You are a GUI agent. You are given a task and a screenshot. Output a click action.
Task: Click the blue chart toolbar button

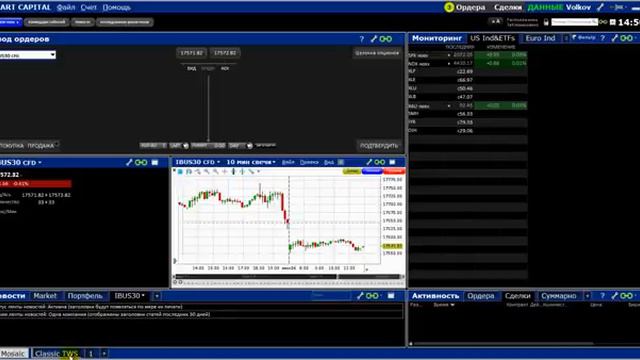point(372,171)
